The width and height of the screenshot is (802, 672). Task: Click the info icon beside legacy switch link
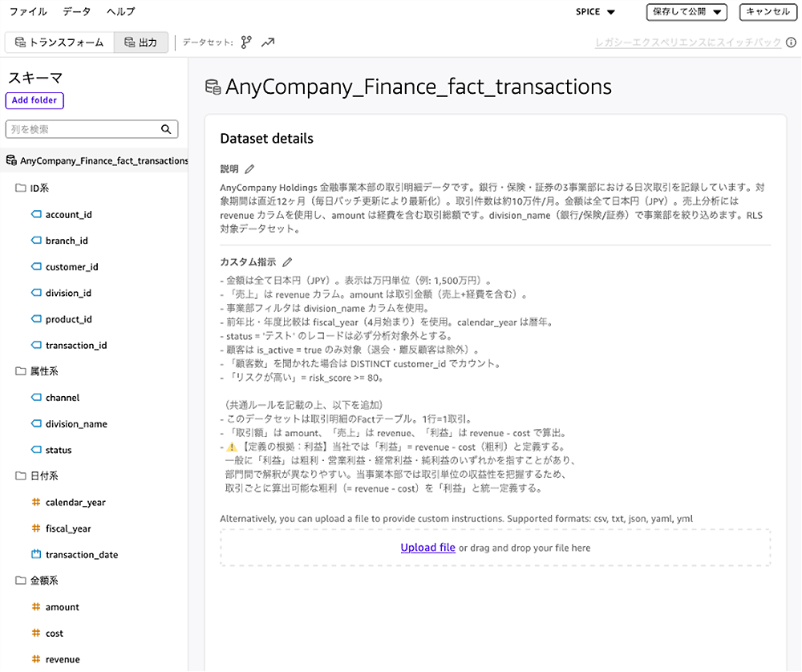click(x=792, y=43)
